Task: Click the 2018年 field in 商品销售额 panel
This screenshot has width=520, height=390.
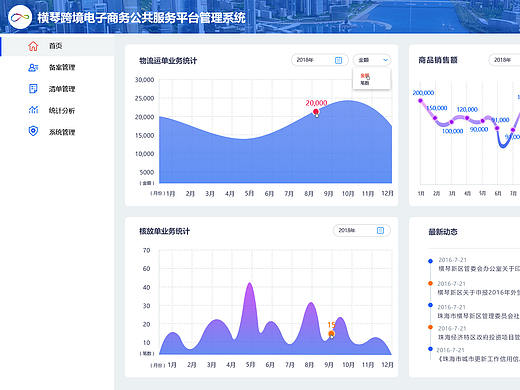Action: pyautogui.click(x=504, y=60)
